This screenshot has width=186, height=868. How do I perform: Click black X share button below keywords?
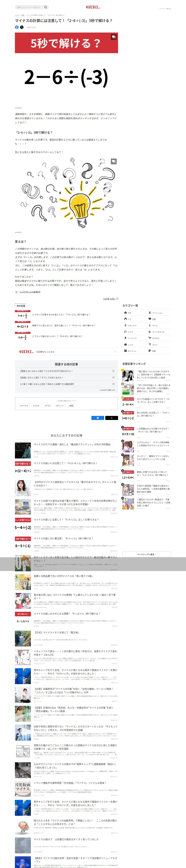111,418
